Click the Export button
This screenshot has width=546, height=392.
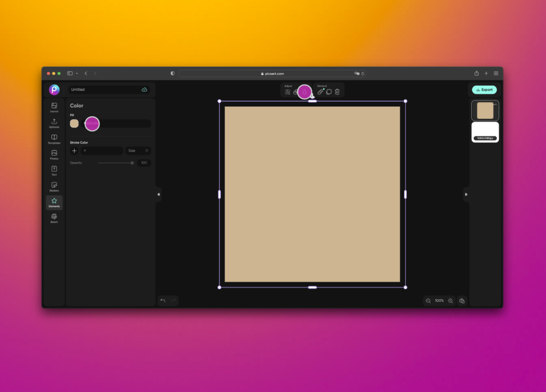coord(484,90)
